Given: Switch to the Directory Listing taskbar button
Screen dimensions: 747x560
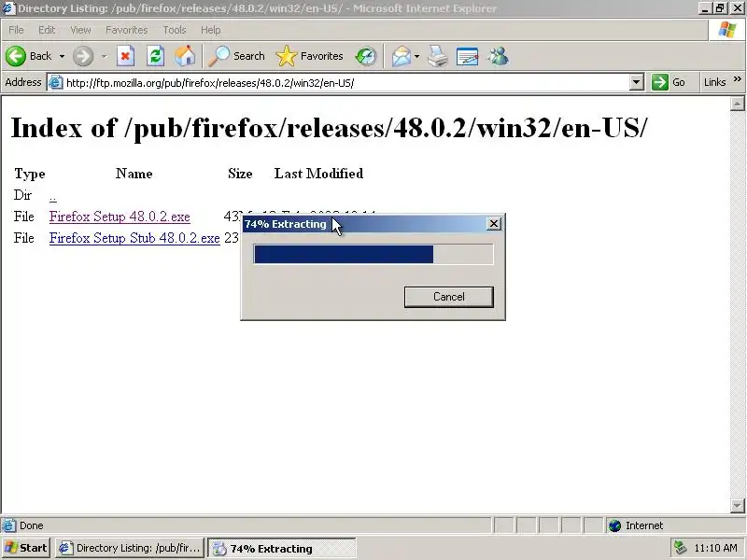Looking at the screenshot, I should point(130,548).
